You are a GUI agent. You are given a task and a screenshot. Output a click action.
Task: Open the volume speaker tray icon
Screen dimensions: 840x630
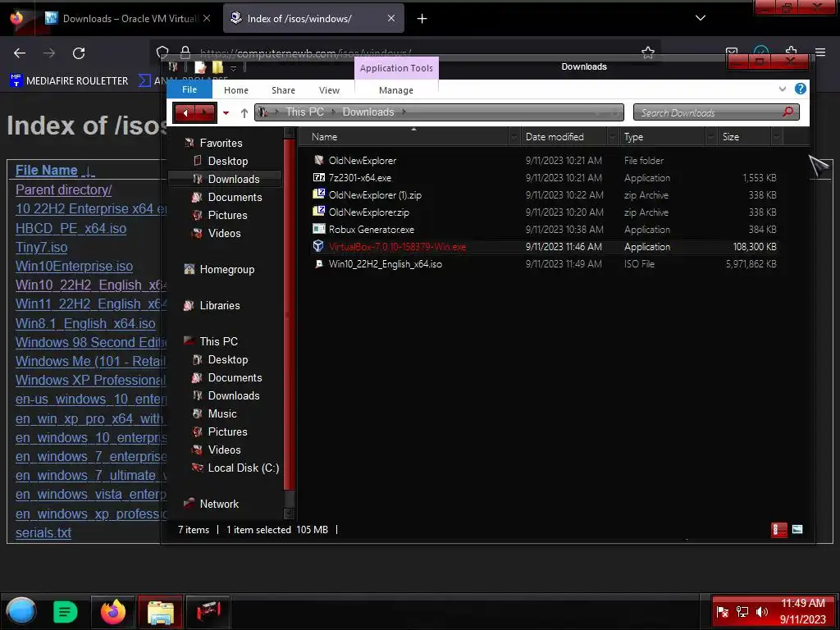pyautogui.click(x=762, y=612)
